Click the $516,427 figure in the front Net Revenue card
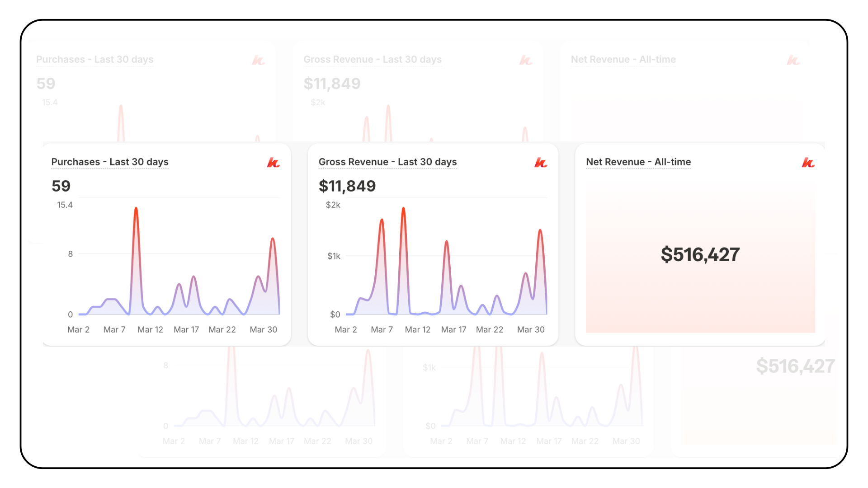Screen dimensions: 868x488 click(700, 254)
